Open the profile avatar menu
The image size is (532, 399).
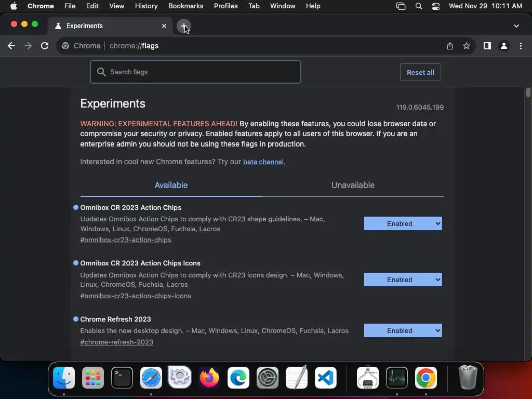coord(504,46)
